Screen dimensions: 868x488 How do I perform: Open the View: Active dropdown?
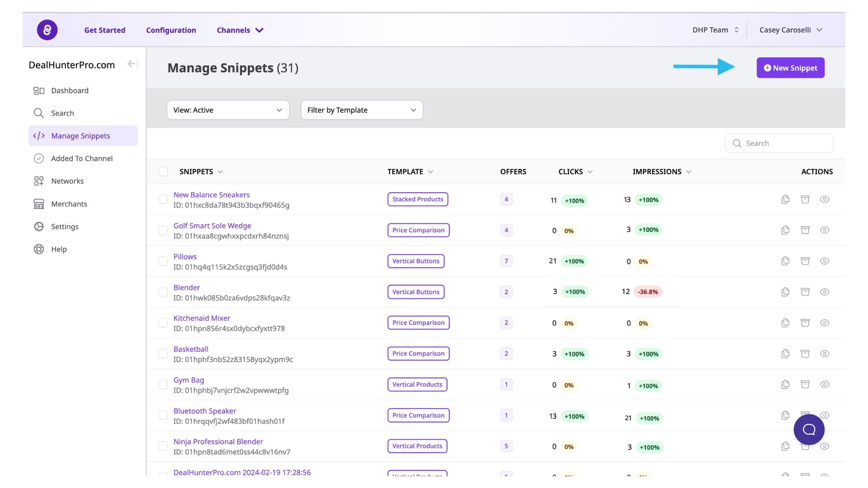pos(228,110)
